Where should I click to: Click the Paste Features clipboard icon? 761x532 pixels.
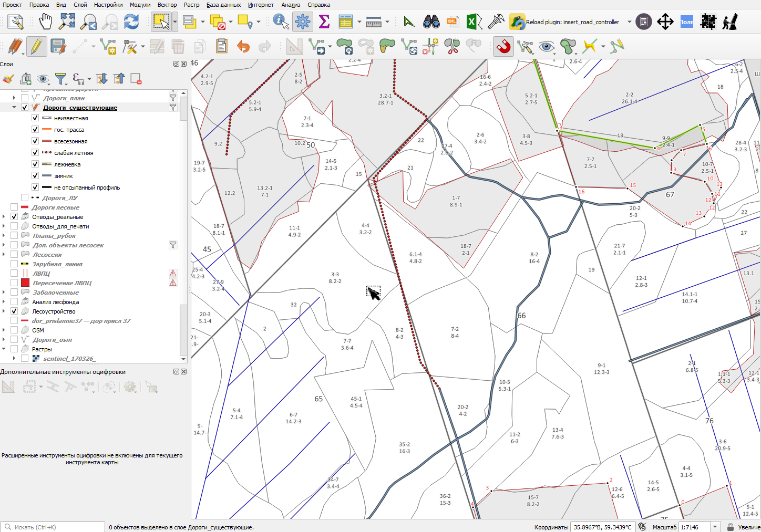(222, 47)
